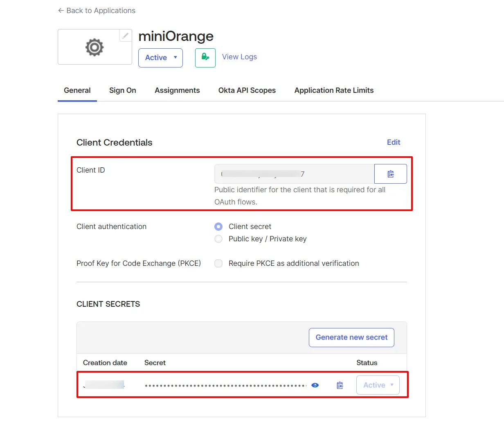
Task: Click the Edit link for Client Credentials
Action: 393,142
